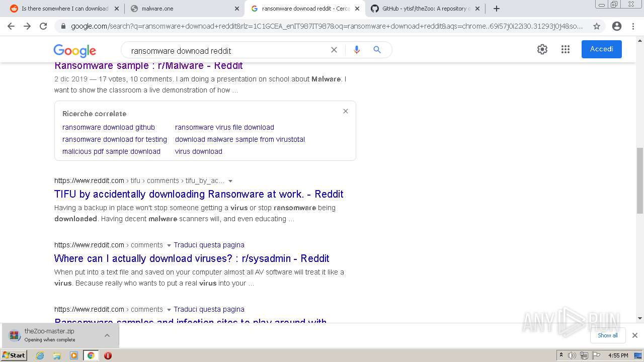
Task: Start voice search with microphone
Action: [357, 50]
